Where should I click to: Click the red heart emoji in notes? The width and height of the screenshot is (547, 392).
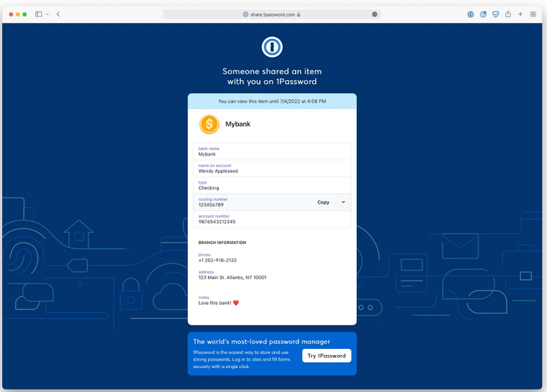point(236,302)
